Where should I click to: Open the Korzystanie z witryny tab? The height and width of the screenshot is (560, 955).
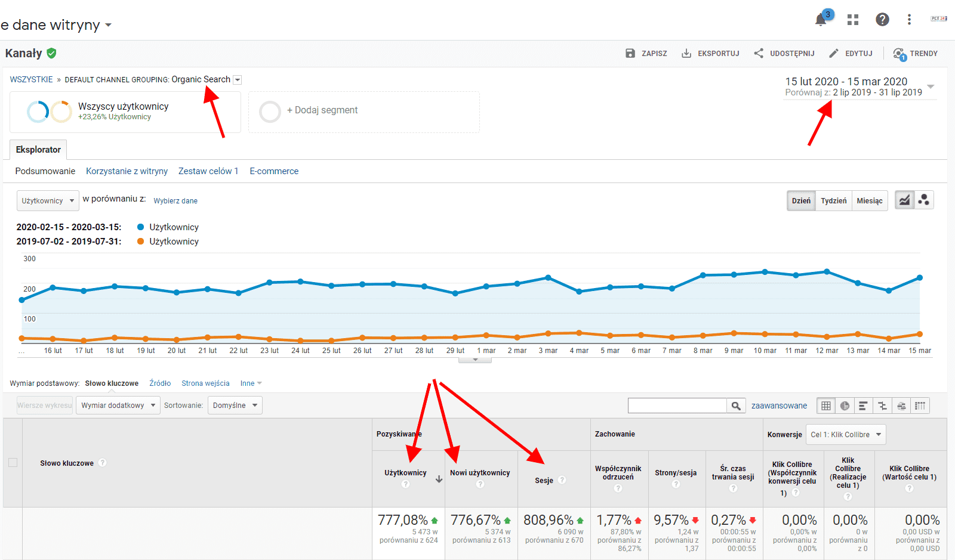point(127,171)
